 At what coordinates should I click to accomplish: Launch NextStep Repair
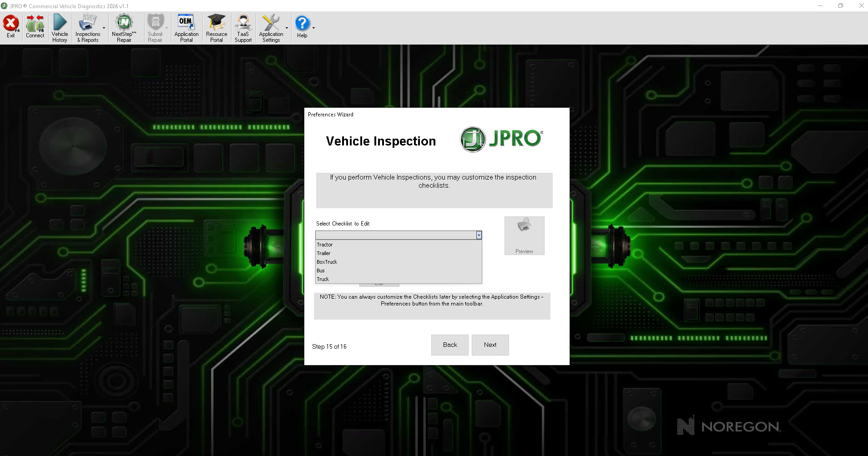click(124, 28)
